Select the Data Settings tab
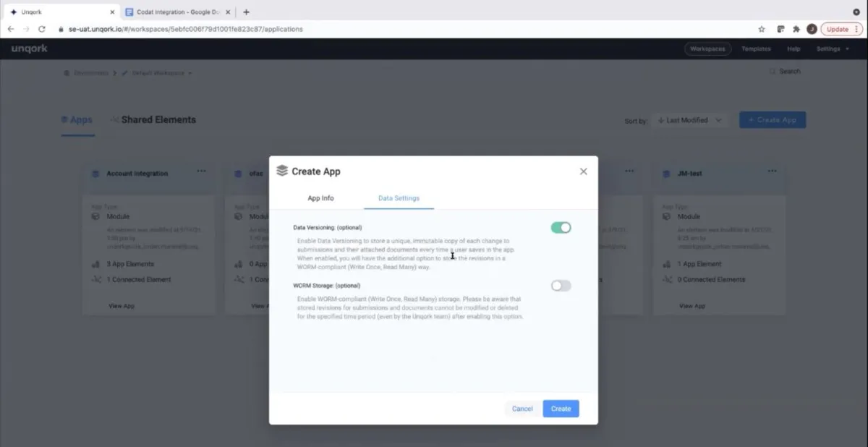Image resolution: width=868 pixels, height=447 pixels. tap(399, 198)
